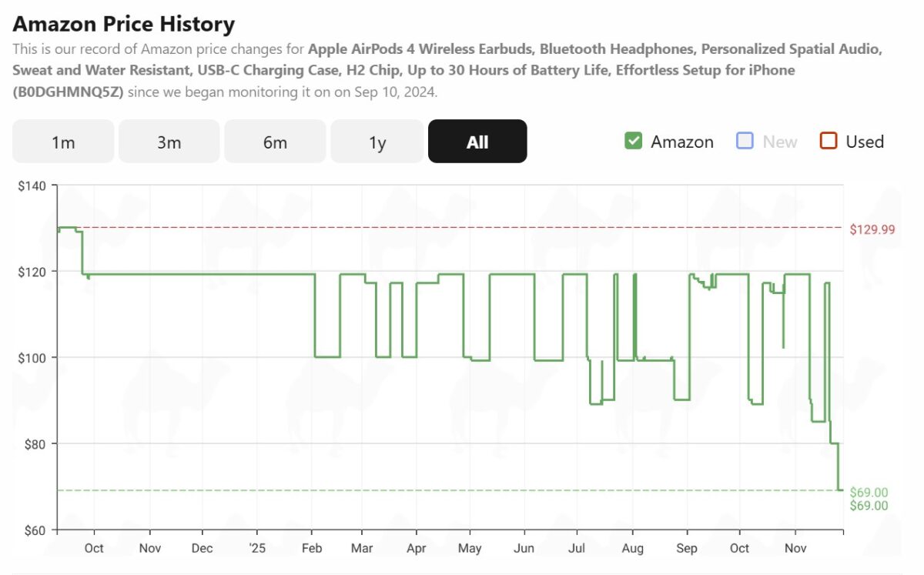The height and width of the screenshot is (575, 924).
Task: Click the Amazon Price History heading
Action: [x=122, y=24]
